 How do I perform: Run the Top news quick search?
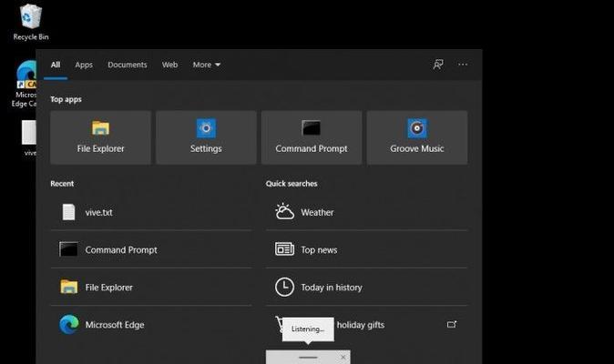click(366, 249)
